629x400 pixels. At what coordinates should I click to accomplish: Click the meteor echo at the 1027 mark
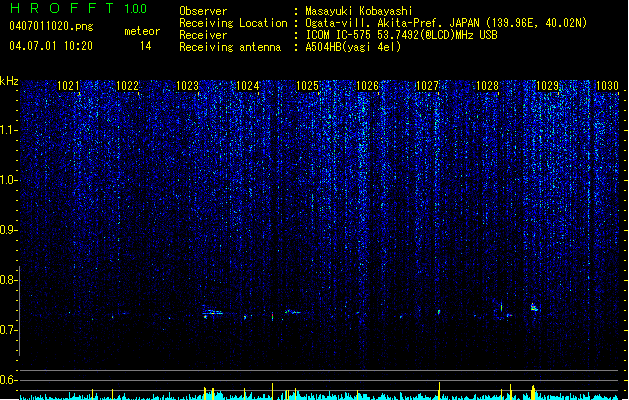coord(439,312)
